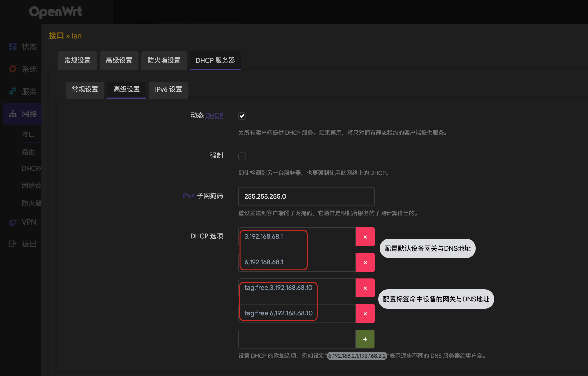Expand the System sidebar menu
The height and width of the screenshot is (376, 588).
tap(29, 69)
